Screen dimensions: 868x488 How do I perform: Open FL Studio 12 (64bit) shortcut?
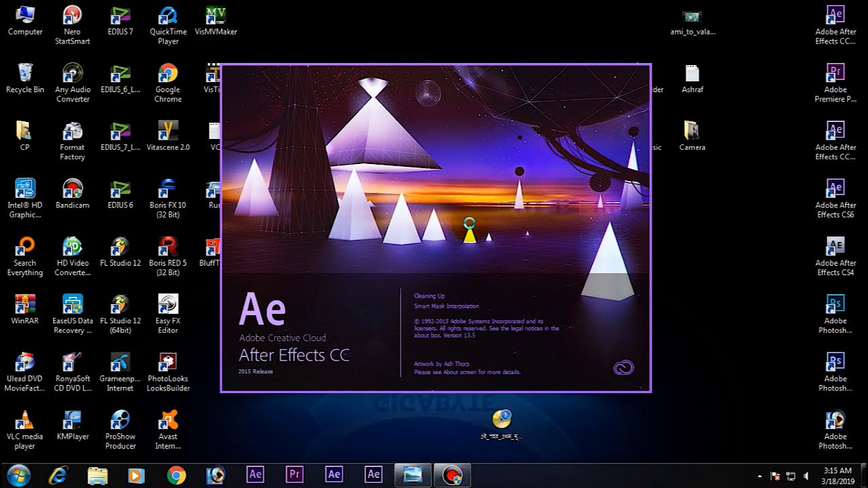click(x=121, y=314)
